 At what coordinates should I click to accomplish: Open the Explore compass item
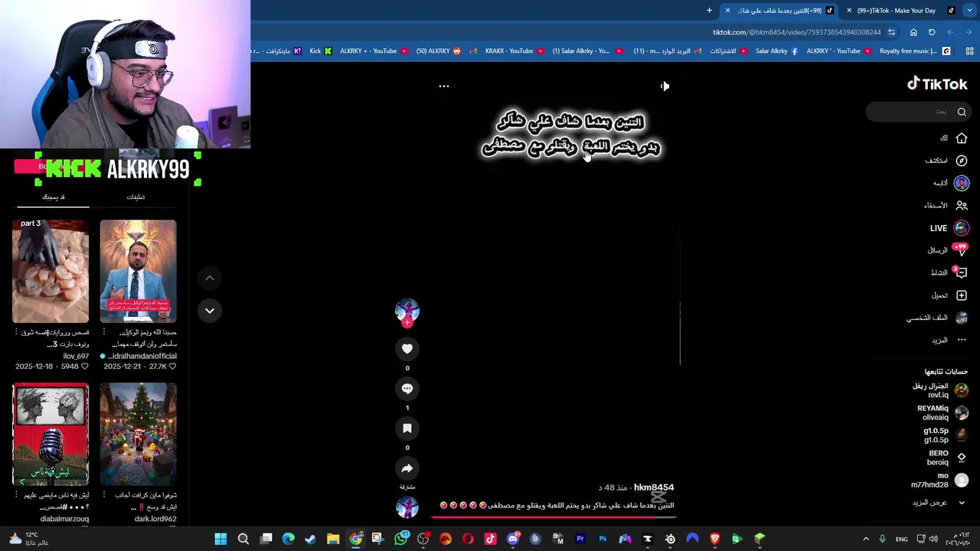click(962, 161)
